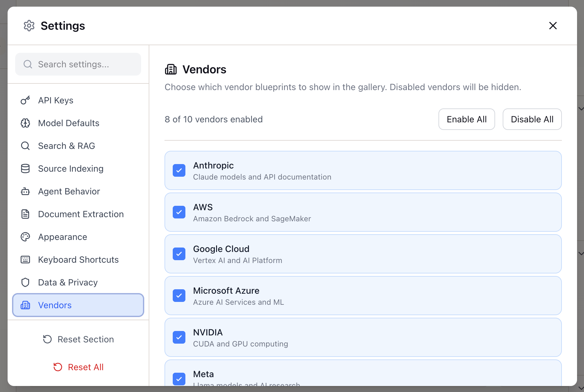Click the Settings gear icon
Screen dimensions: 584x392
(x=29, y=26)
